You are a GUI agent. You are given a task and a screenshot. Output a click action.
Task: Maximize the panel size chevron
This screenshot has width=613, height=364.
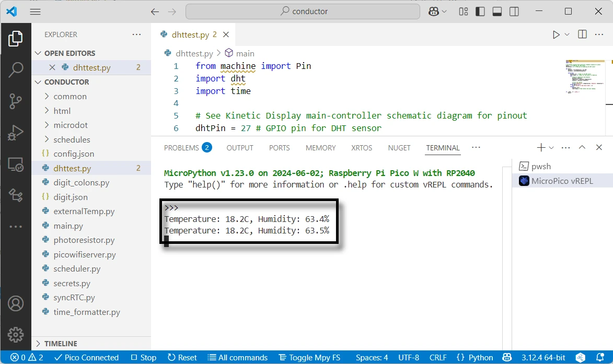pyautogui.click(x=582, y=147)
